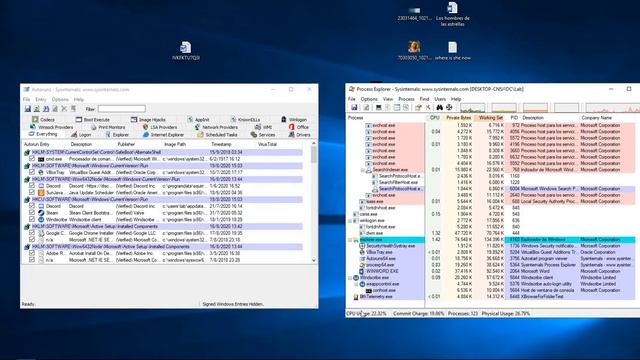Uncheck Discord entry dated 21/7/2020
Image resolution: width=640 pixels, height=360 pixels.
[32, 206]
